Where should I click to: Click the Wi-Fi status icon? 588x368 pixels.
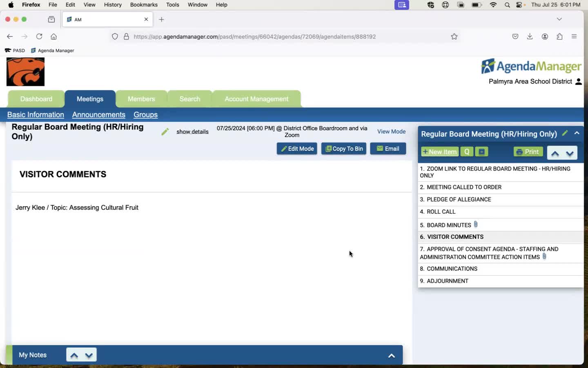point(493,5)
